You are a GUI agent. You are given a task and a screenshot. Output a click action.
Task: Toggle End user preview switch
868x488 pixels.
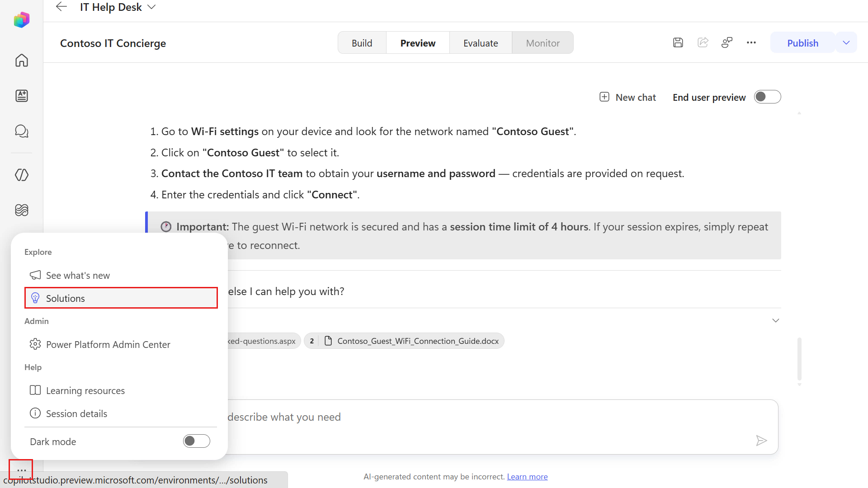(767, 97)
